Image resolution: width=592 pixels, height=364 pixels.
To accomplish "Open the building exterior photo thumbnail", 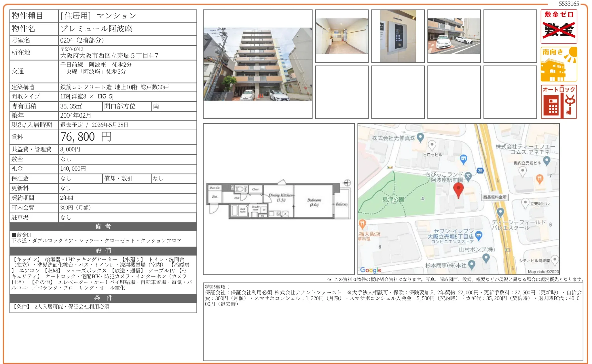I will pyautogui.click(x=257, y=63).
